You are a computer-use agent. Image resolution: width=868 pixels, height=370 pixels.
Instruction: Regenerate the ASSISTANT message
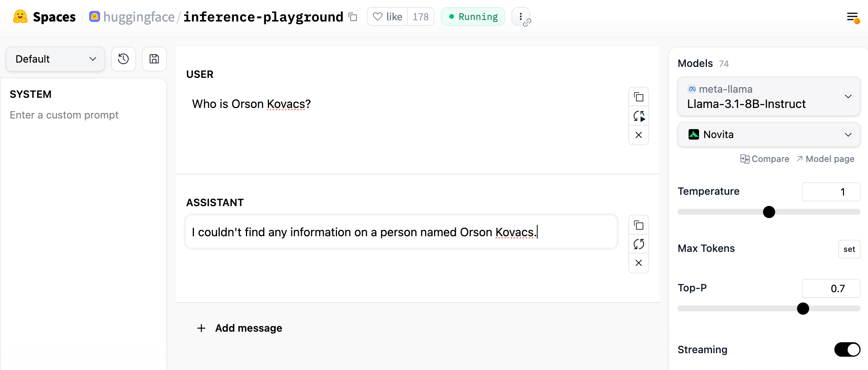coord(638,244)
